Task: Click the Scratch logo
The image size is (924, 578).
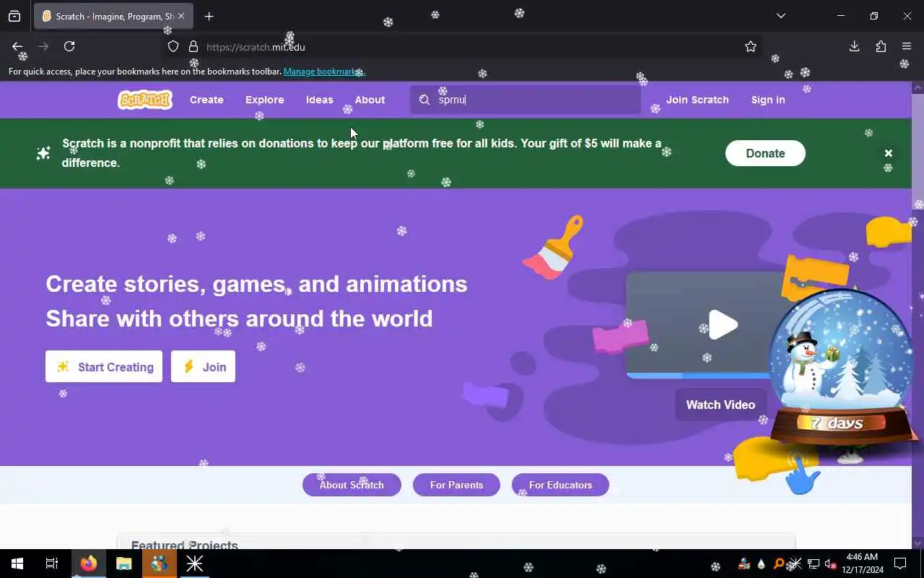Action: 145,100
